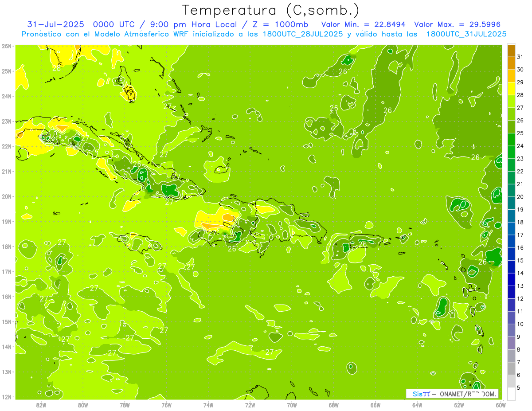Click the 25N latitude axis label

[7, 71]
